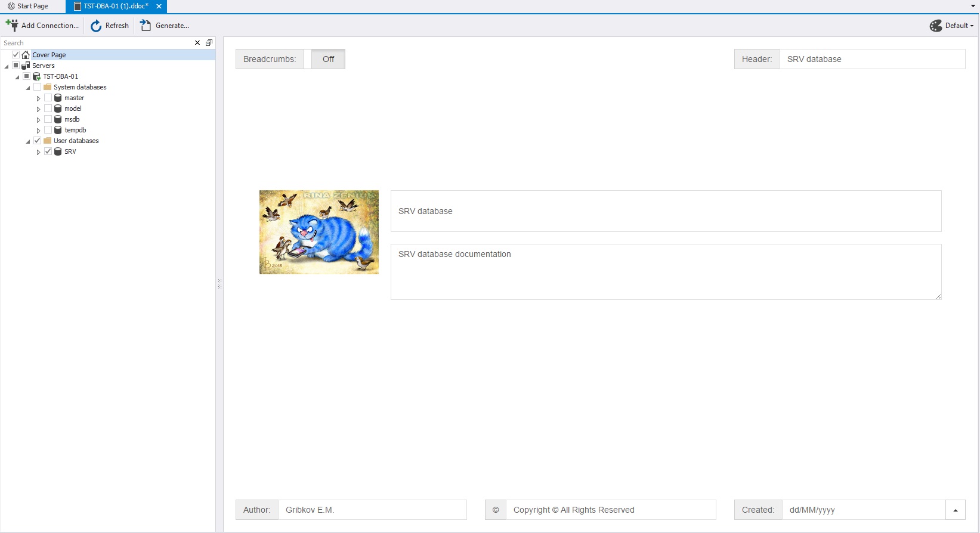Screen dimensions: 980x533
Task: Click the Add Connection plug icon
Action: 12,25
